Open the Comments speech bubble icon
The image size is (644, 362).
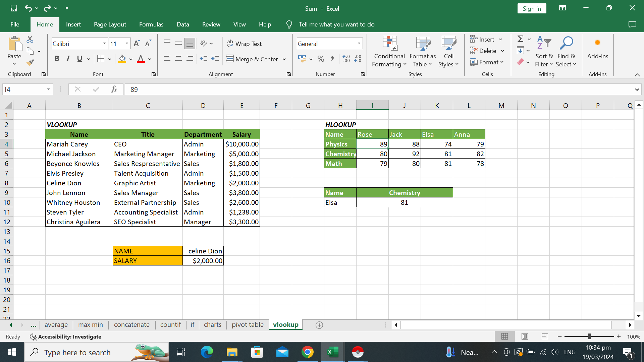(x=632, y=24)
